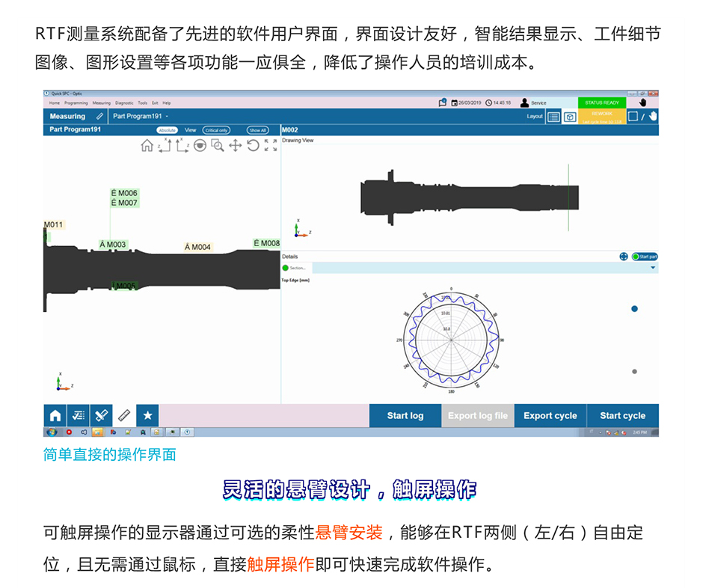
Task: Open the Help menu
Action: click(166, 102)
